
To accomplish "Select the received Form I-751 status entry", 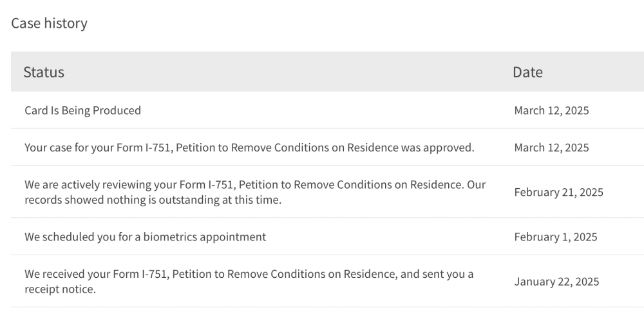I will (249, 281).
